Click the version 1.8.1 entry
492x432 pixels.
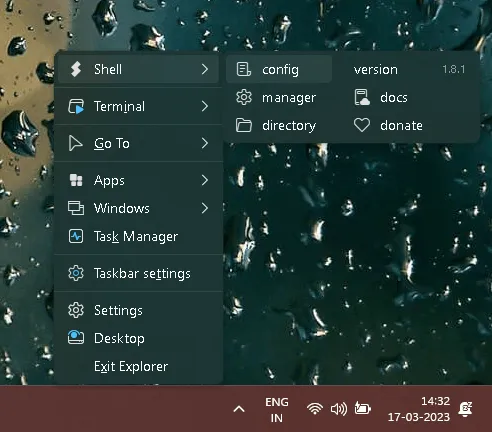tap(409, 69)
